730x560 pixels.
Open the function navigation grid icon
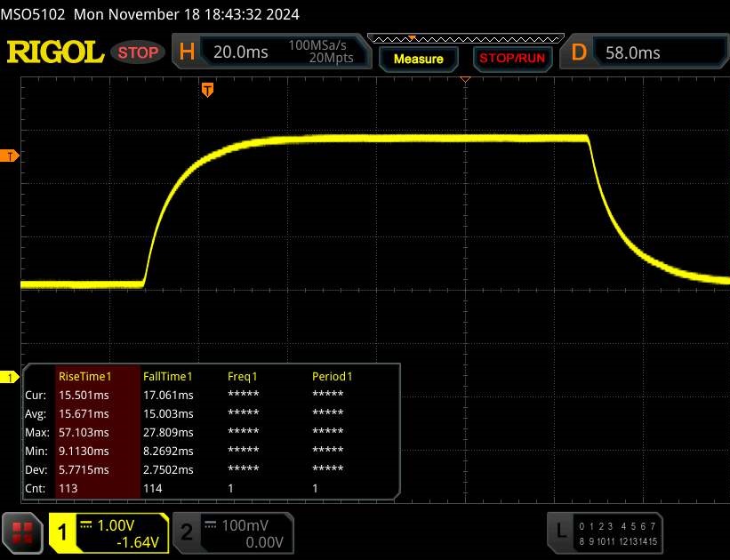click(x=22, y=533)
